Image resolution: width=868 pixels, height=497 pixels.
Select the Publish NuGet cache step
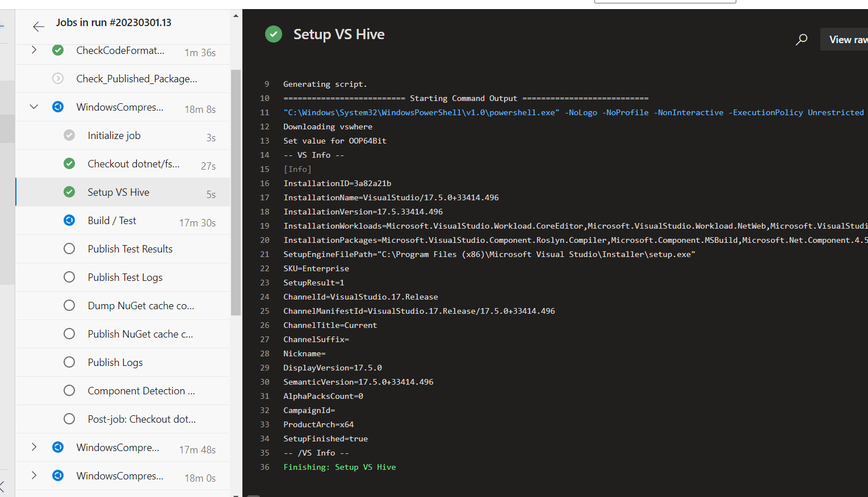123,334
